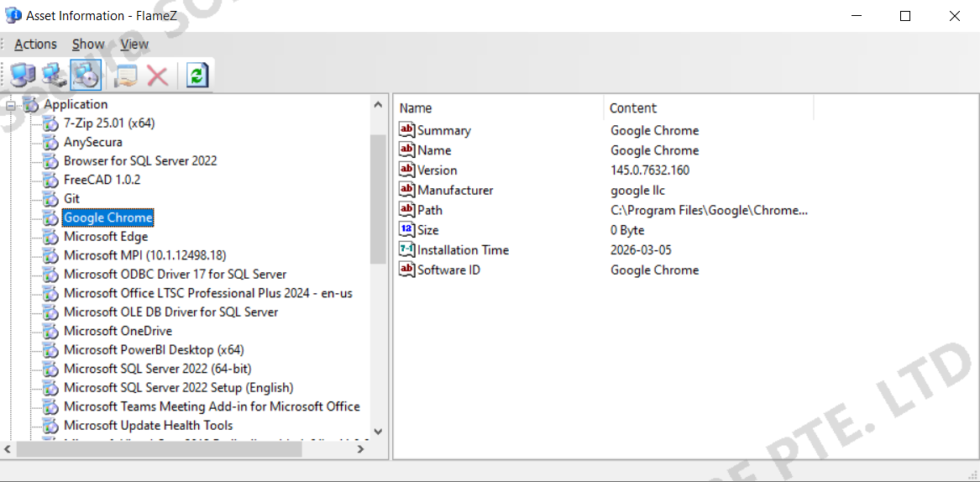Click the date icon beside Installation Time

tap(407, 250)
